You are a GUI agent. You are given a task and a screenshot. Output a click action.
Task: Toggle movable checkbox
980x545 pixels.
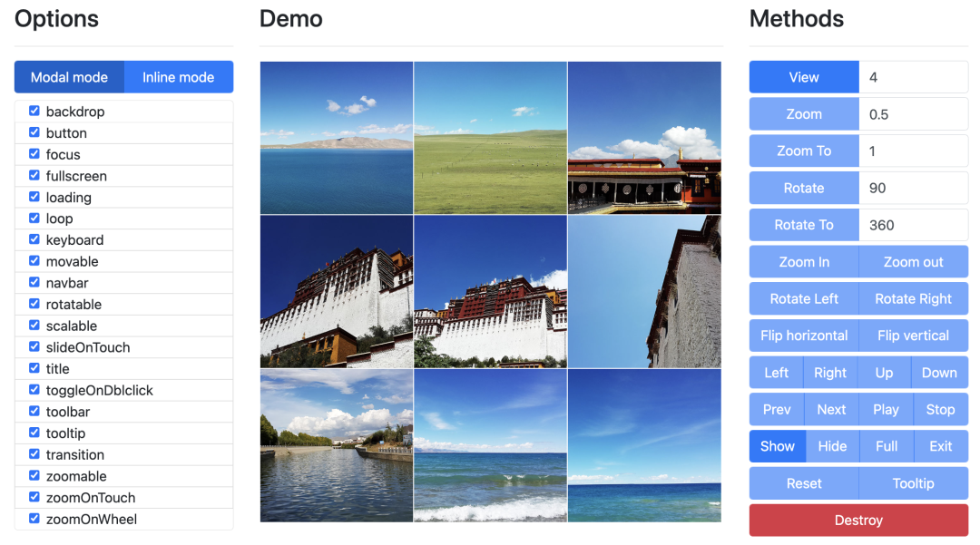click(34, 261)
